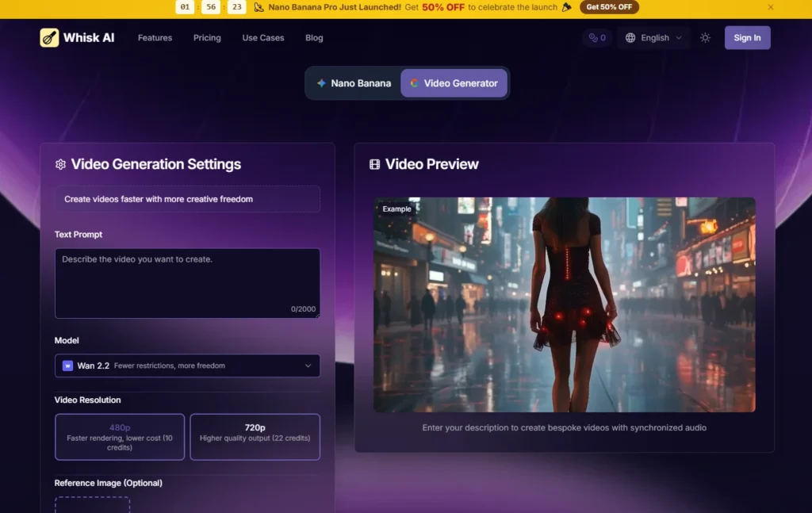Open the Pricing menu item
This screenshot has height=513, width=812.
point(207,38)
